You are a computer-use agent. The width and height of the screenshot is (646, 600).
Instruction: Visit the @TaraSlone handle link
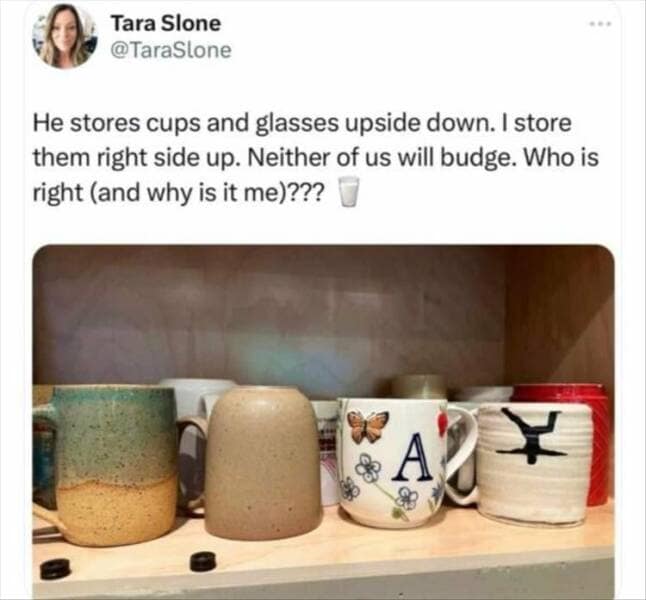tap(171, 51)
